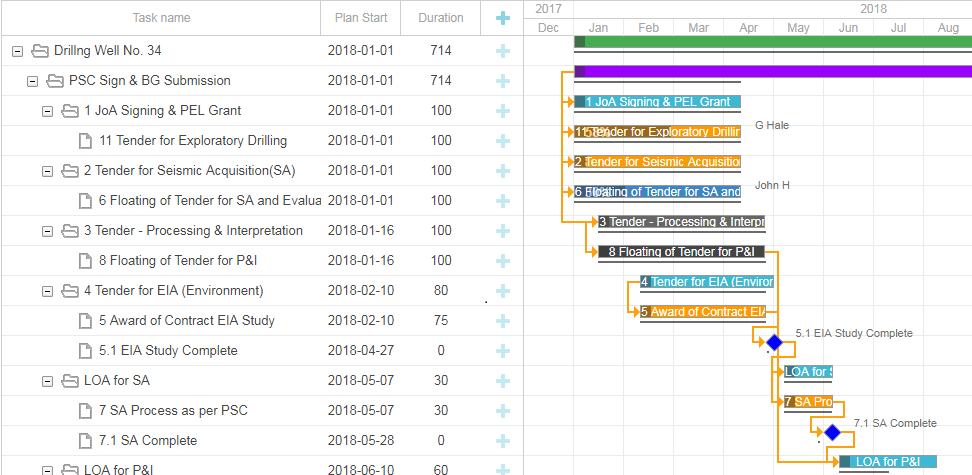
Task: Select 6 Floating of Tender gantt bar
Action: click(658, 192)
